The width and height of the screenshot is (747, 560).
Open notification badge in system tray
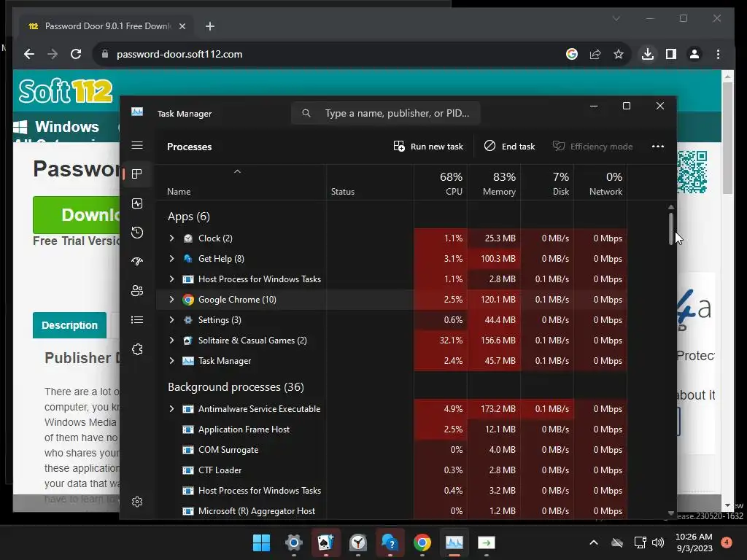[x=727, y=542]
